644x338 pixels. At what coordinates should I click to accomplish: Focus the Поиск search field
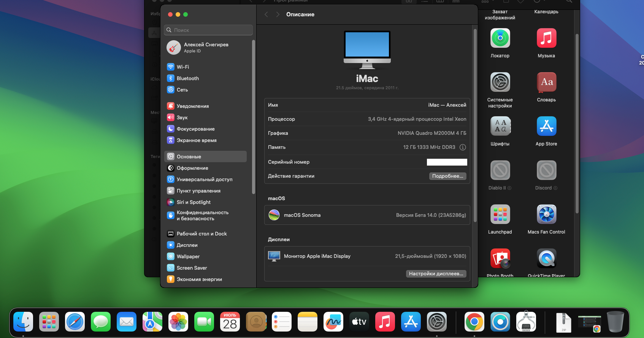[208, 30]
